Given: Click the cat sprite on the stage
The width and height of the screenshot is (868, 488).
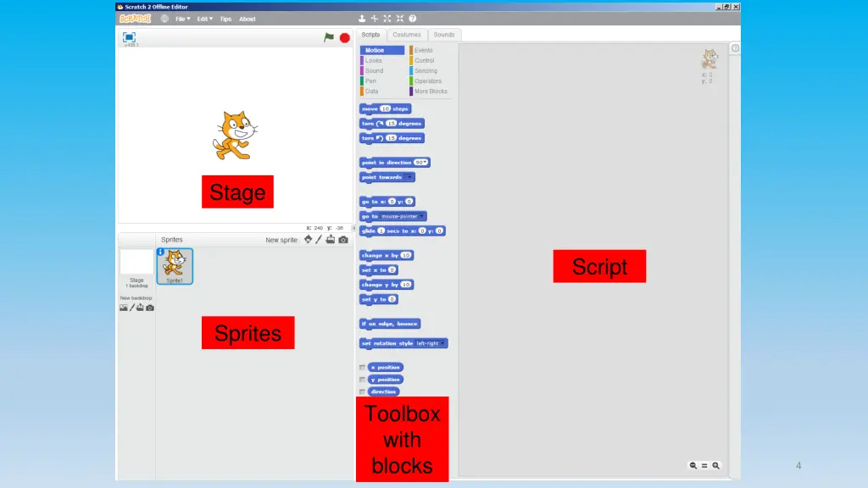Looking at the screenshot, I should [x=235, y=136].
